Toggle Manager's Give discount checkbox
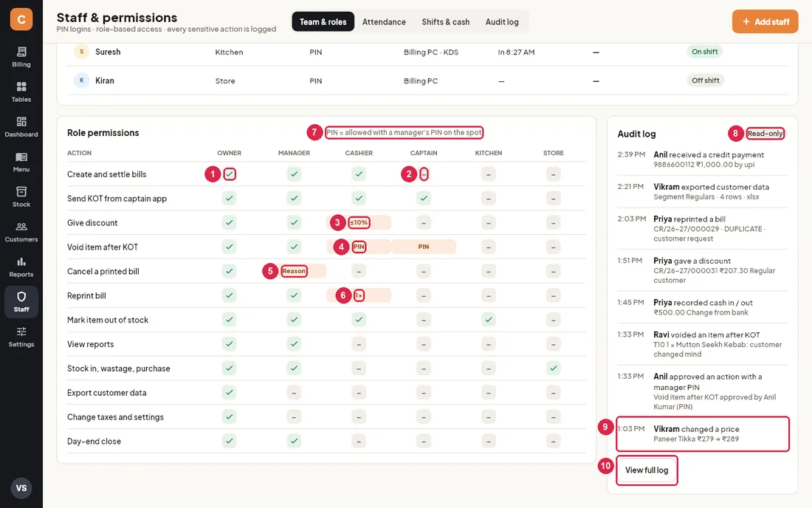The width and height of the screenshot is (812, 508). click(294, 223)
